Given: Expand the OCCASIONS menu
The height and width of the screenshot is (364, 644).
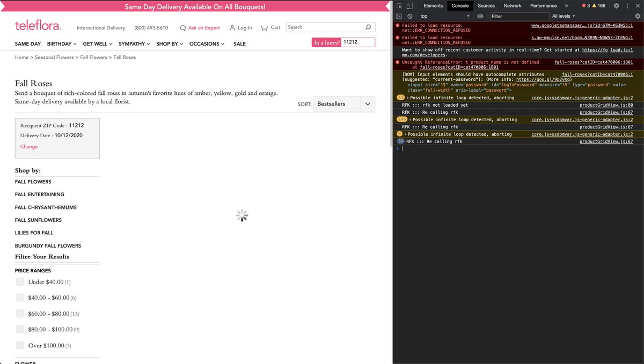Looking at the screenshot, I should (207, 44).
